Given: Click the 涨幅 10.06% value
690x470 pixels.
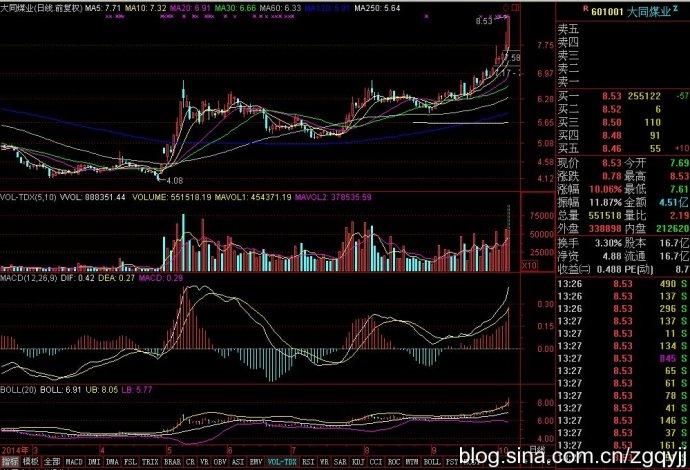Looking at the screenshot, I should pyautogui.click(x=605, y=189).
